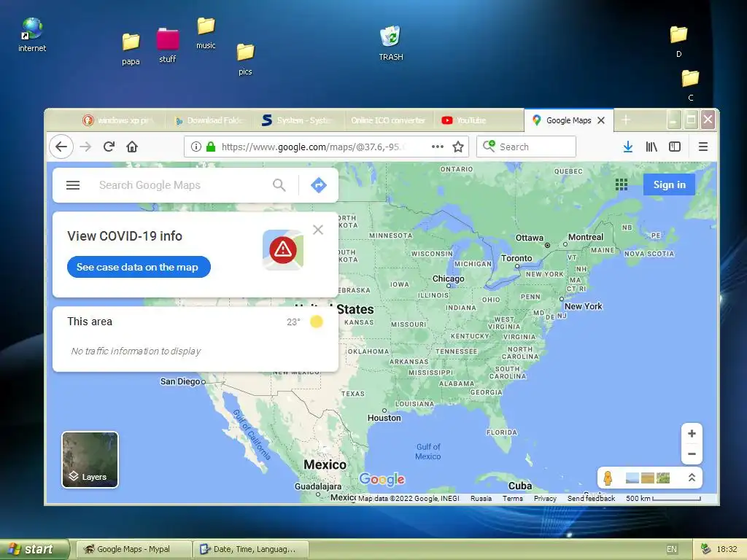Open the Google apps grid
747x560 pixels.
click(622, 184)
